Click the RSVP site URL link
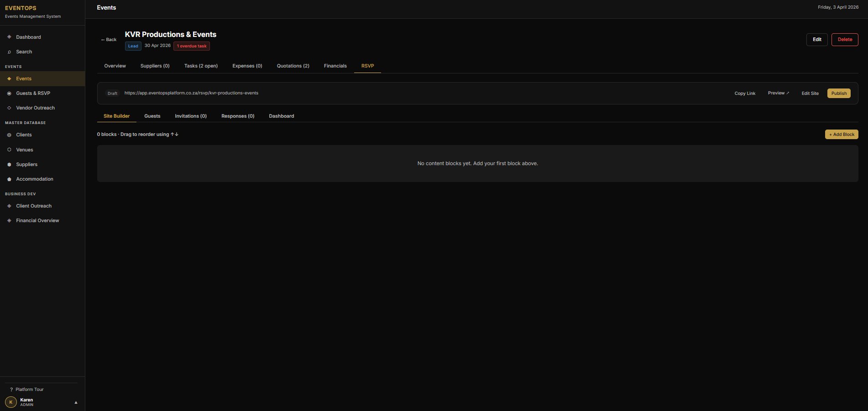 tap(191, 93)
